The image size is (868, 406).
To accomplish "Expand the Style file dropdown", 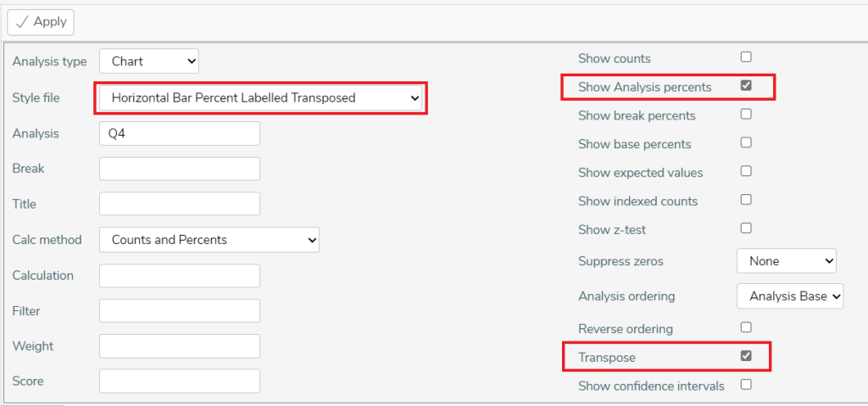I will pyautogui.click(x=260, y=98).
